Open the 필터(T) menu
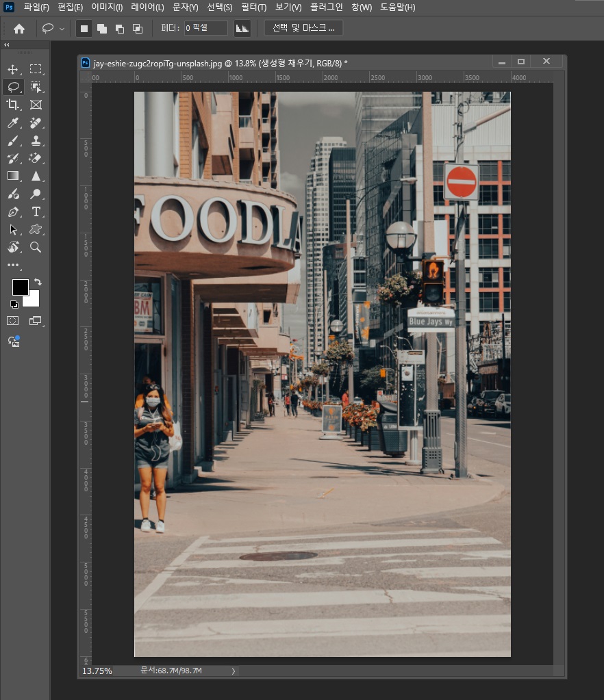Image resolution: width=604 pixels, height=700 pixels. (x=254, y=7)
